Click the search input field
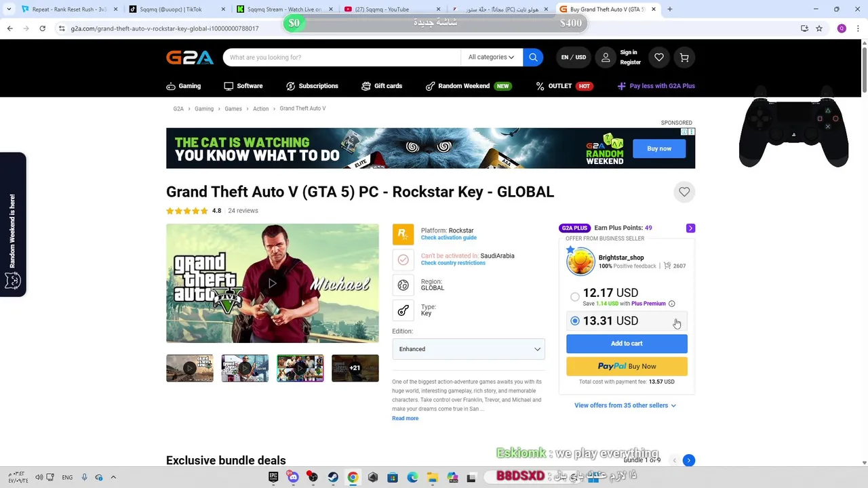This screenshot has width=868, height=488. pos(342,58)
